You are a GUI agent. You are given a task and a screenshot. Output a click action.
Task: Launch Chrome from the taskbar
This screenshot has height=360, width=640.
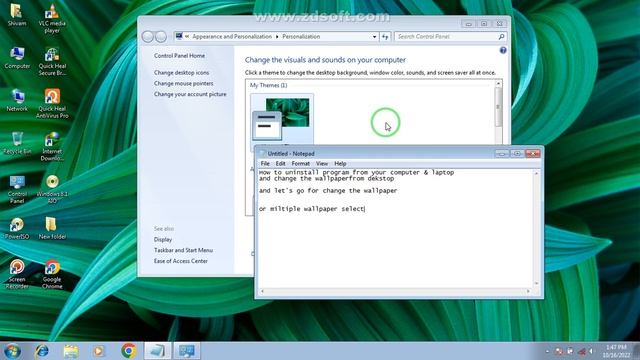[x=129, y=351]
